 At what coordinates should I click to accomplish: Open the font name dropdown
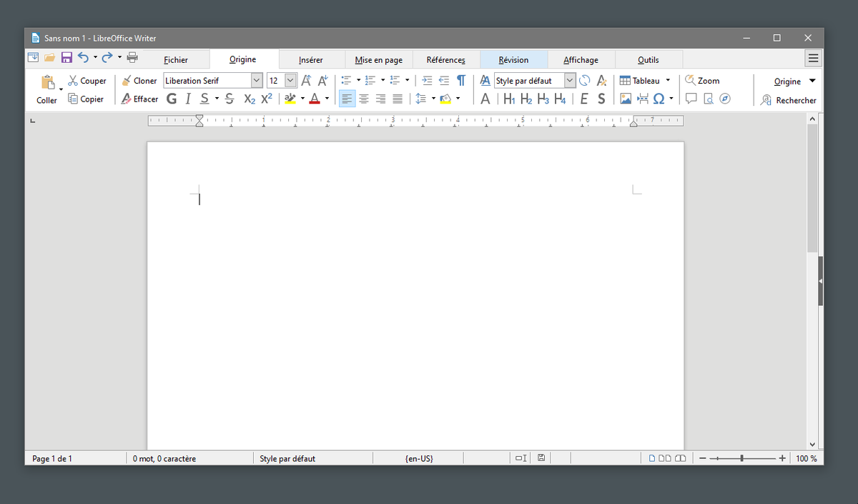[257, 81]
